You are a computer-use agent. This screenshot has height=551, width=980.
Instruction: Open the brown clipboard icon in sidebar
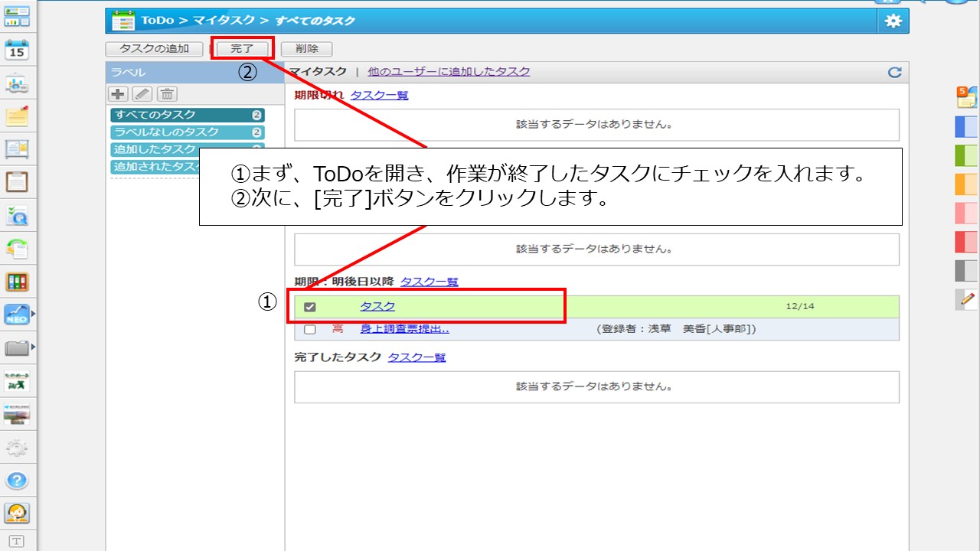click(x=17, y=182)
